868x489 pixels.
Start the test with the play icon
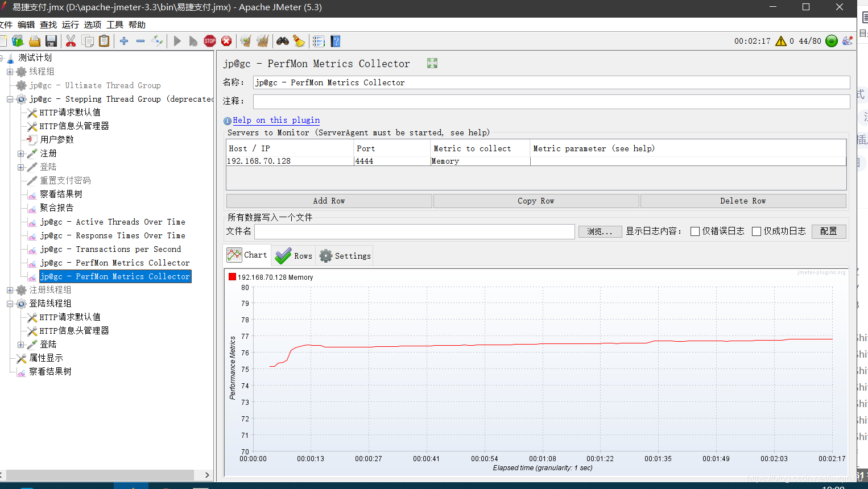click(177, 41)
